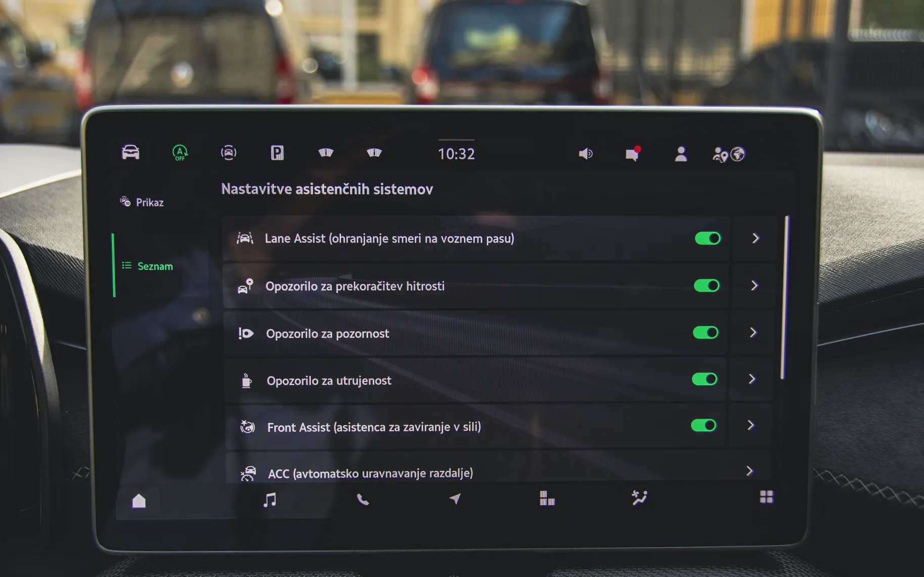Open the music media icon
Viewport: 924px width, 577px height.
[x=270, y=500]
